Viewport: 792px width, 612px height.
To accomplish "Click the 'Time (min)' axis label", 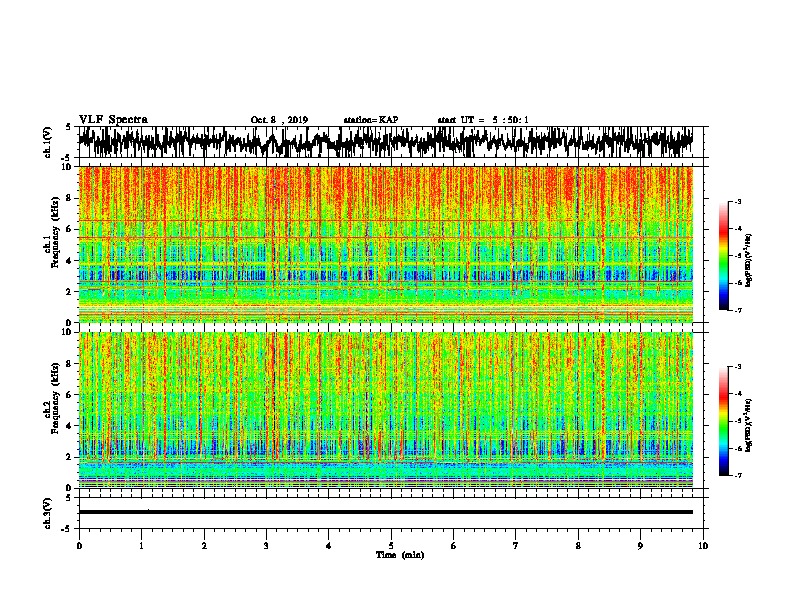I will pos(400,555).
